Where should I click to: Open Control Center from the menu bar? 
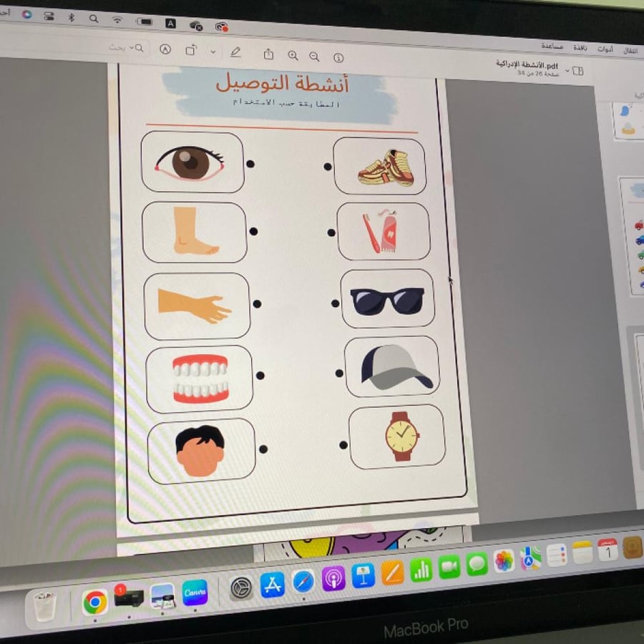tap(49, 16)
